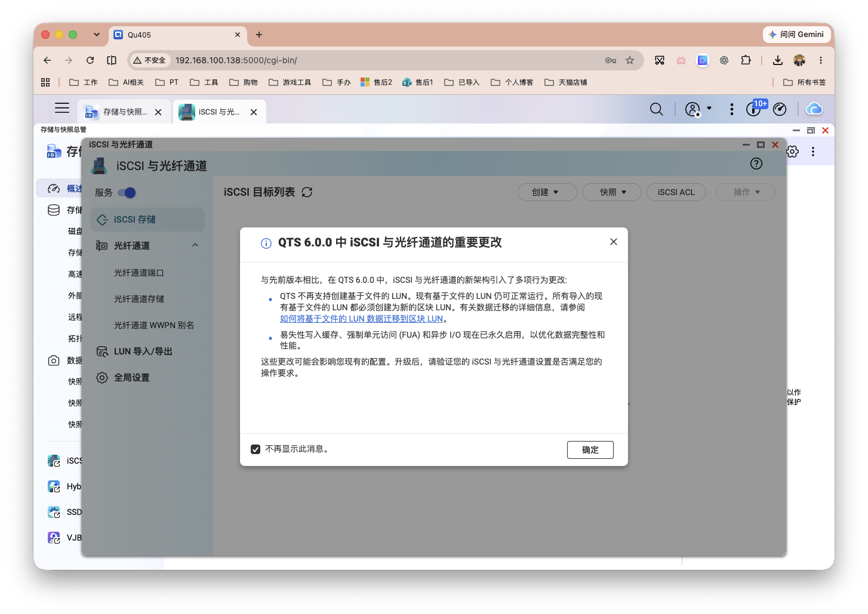Open the 快照 dropdown
868x614 pixels.
pyautogui.click(x=612, y=192)
